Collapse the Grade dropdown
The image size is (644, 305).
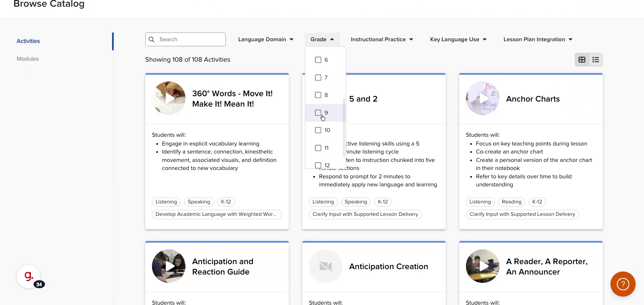322,40
